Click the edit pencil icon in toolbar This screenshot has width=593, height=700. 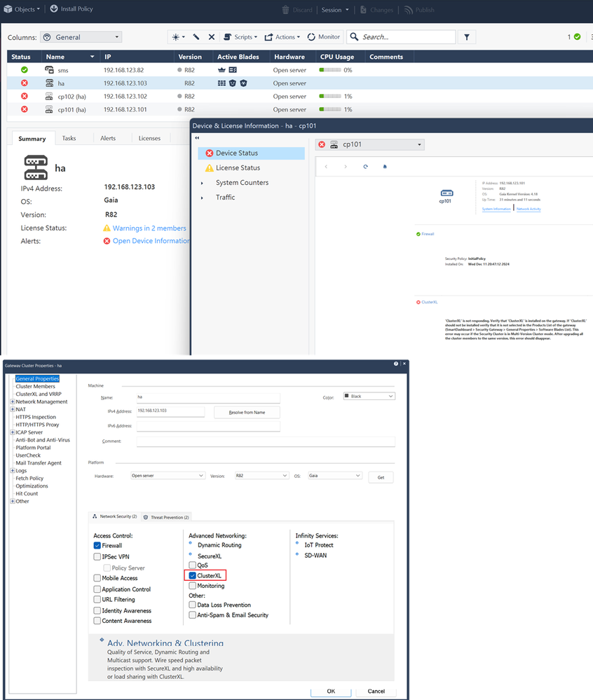click(x=196, y=37)
